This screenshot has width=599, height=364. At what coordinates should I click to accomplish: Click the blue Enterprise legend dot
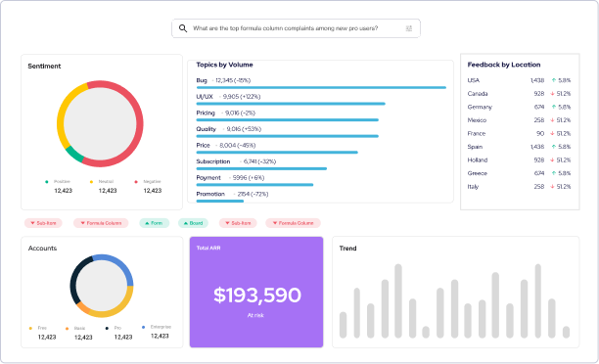point(143,327)
